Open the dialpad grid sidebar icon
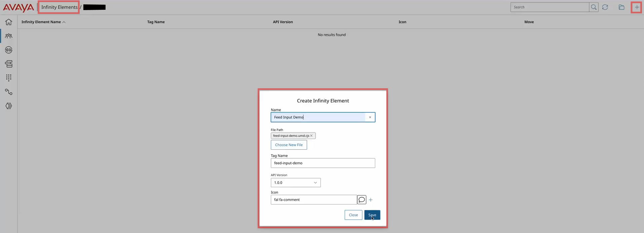Viewport: 644px width, 233px height. click(x=9, y=78)
